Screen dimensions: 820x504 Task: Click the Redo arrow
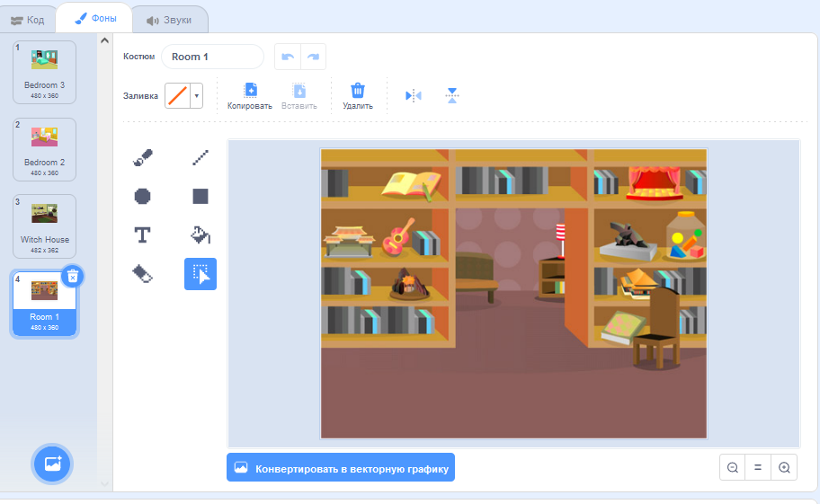tap(313, 57)
